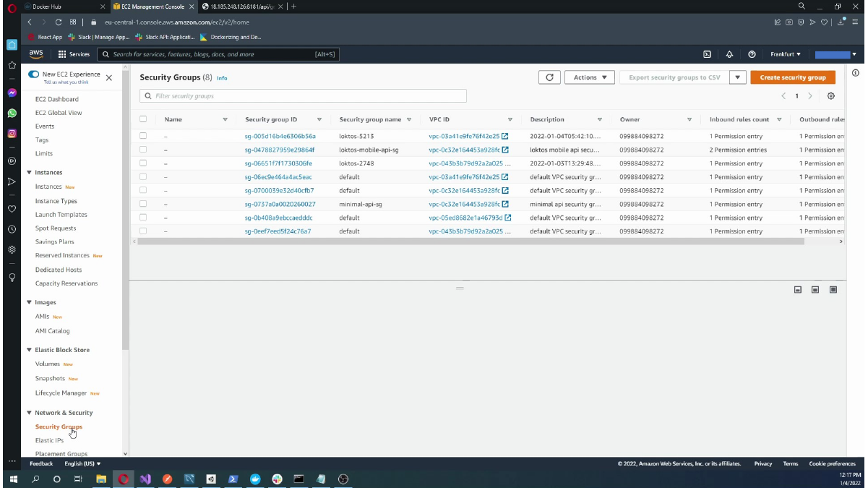This screenshot has width=868, height=488.
Task: Open Instagram in Opera sidebar
Action: pos(12,133)
